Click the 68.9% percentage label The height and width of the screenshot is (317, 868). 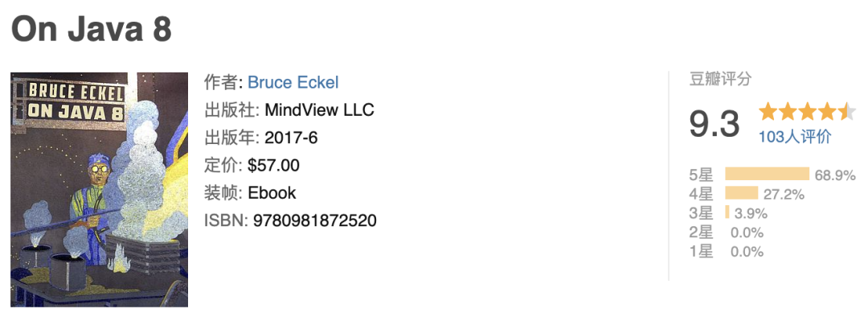click(835, 175)
